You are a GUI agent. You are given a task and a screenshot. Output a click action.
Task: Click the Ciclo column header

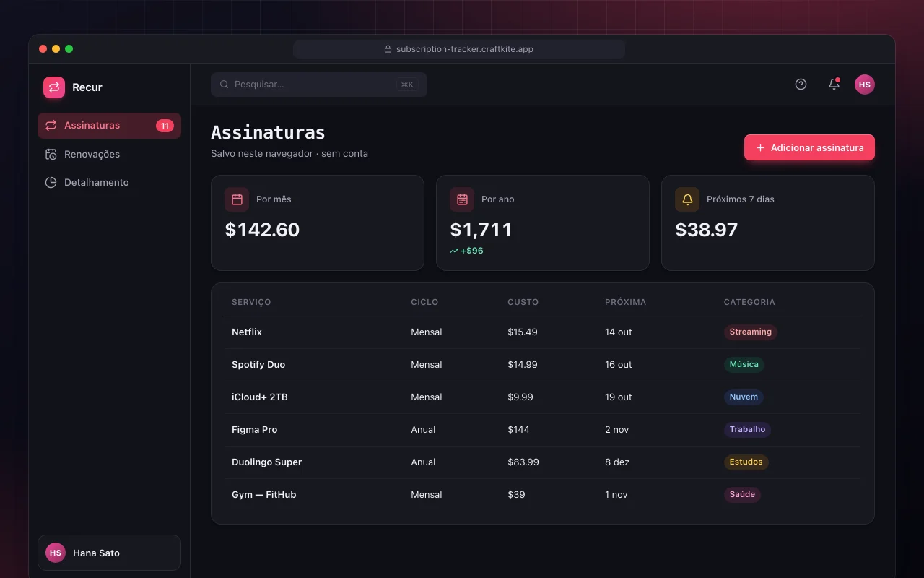click(424, 302)
